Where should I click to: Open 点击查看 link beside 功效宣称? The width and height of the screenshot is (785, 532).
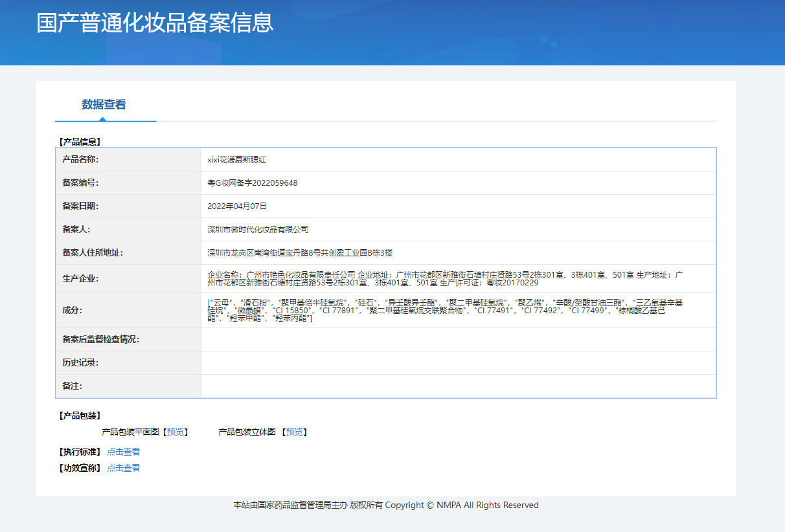click(124, 468)
